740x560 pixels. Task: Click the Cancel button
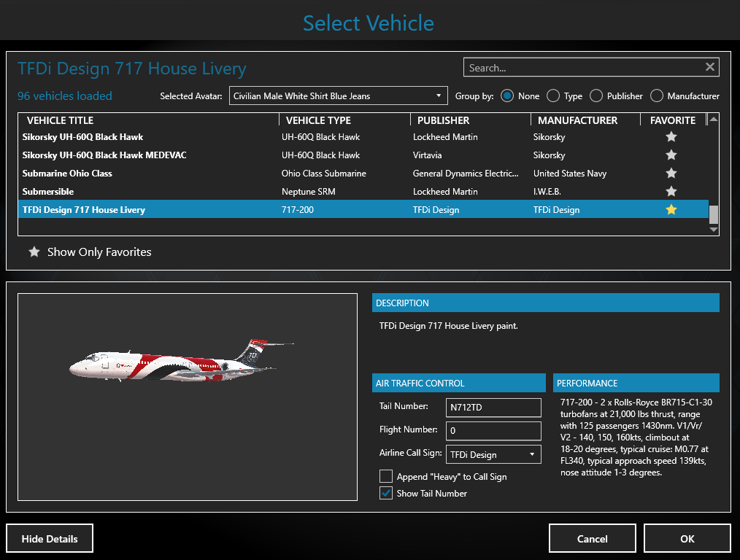click(593, 538)
